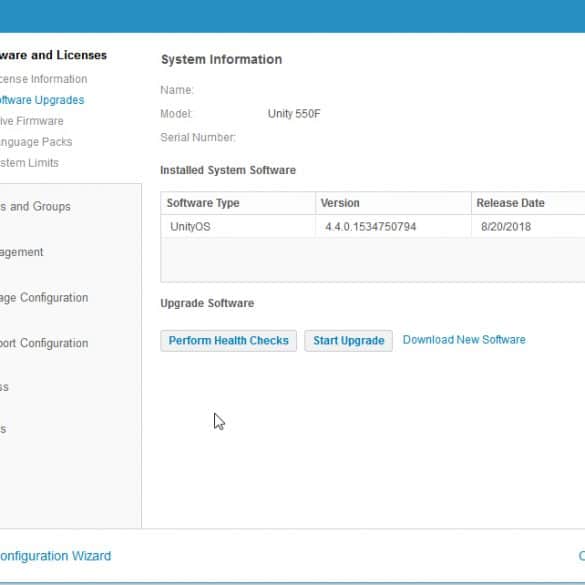Click the Unity 550F model value

294,114
